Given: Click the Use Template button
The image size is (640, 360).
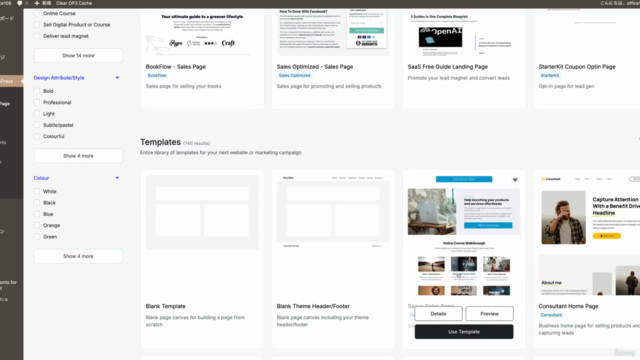Looking at the screenshot, I should click(464, 332).
